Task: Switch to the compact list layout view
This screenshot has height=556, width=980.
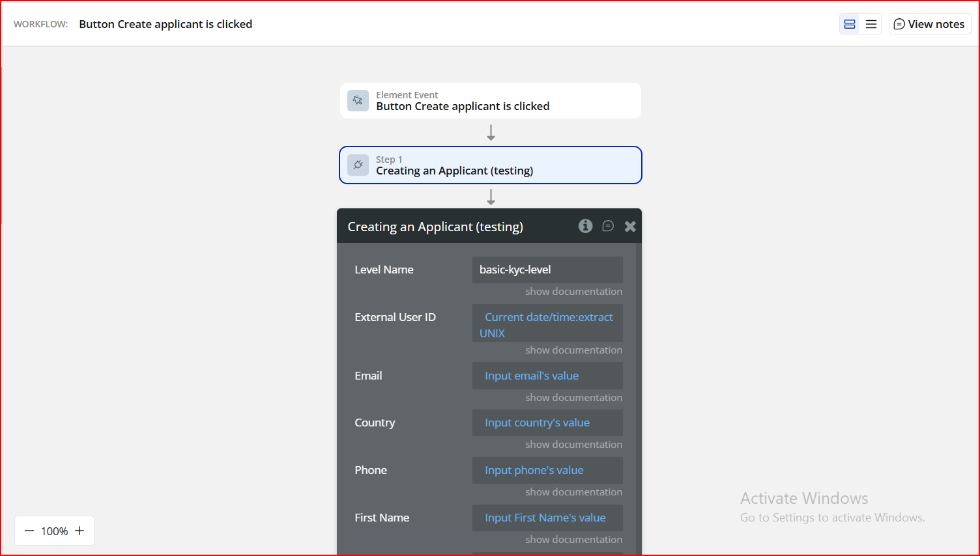Action: 871,24
